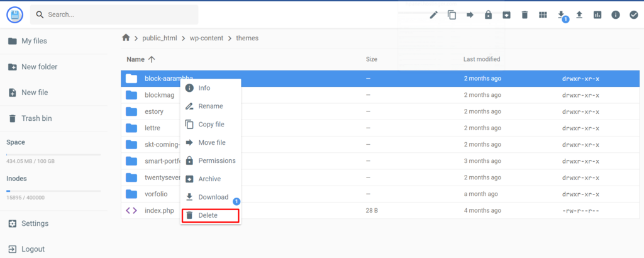Click the trash delete icon in toolbar

coord(525,15)
